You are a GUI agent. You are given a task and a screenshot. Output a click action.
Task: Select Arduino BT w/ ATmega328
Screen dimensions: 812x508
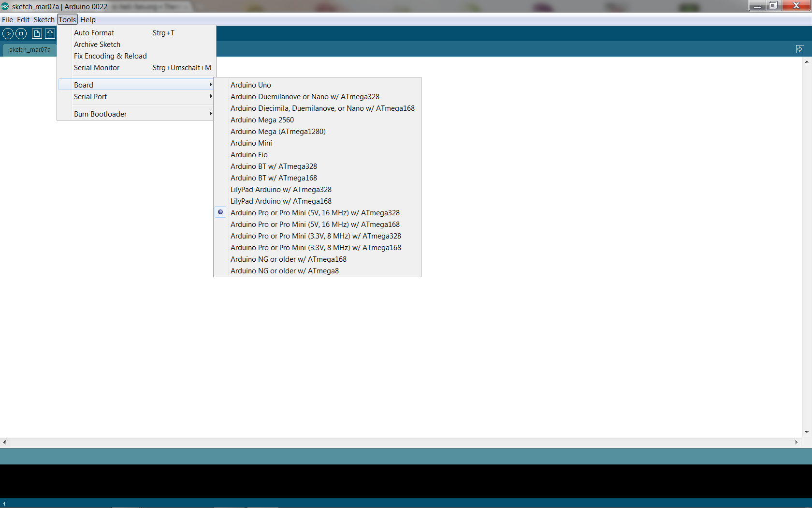pyautogui.click(x=318, y=166)
